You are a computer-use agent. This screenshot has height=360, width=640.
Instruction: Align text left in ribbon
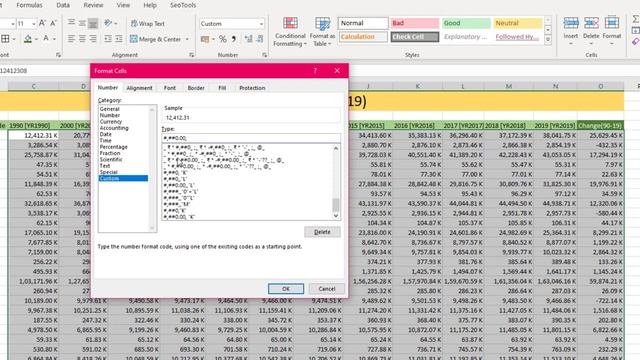(x=71, y=39)
